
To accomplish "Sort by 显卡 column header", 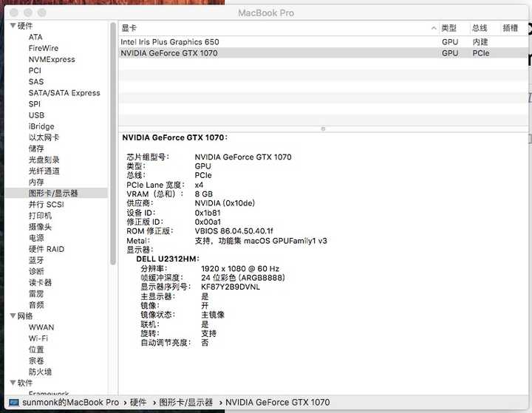I will point(129,28).
